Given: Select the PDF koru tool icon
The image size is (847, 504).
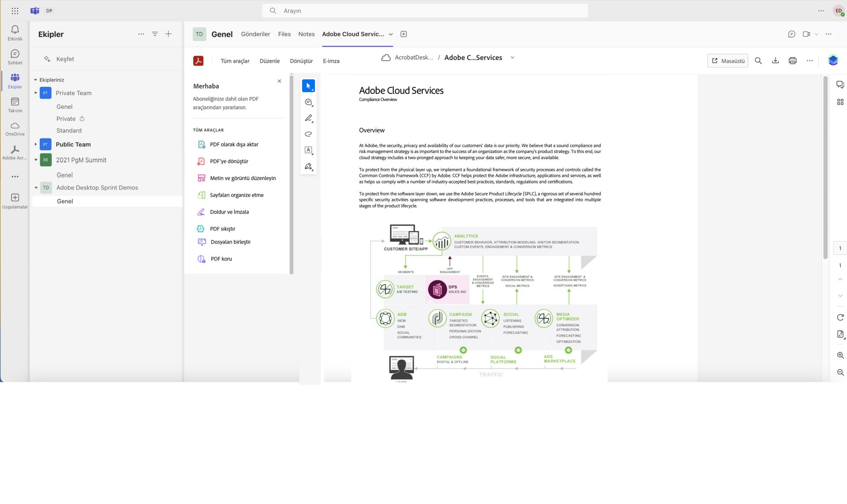Looking at the screenshot, I should pos(201,258).
